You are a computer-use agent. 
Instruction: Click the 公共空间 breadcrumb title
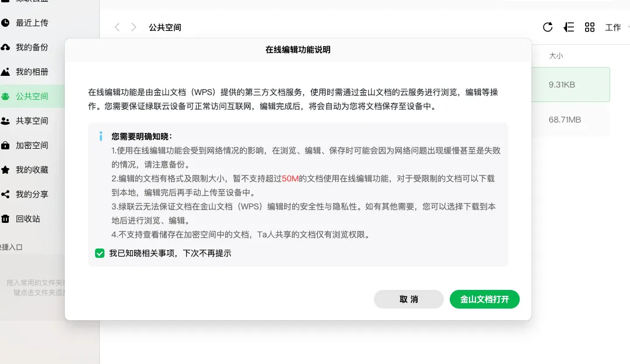point(164,27)
